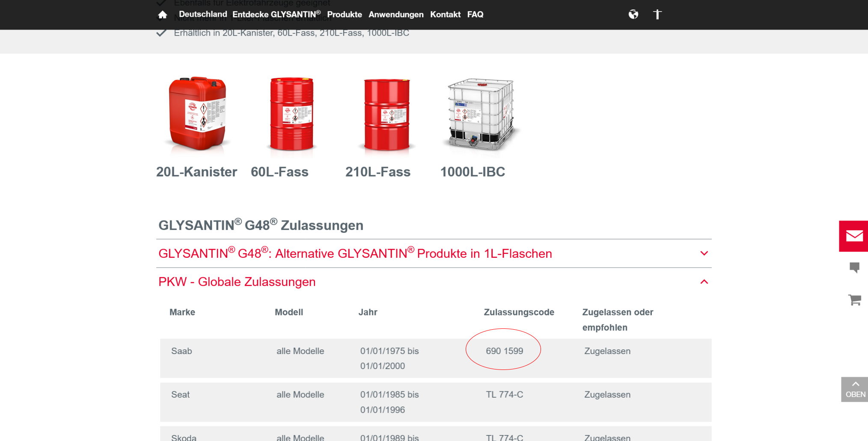Select the 60L-Fass drum image

point(292,114)
